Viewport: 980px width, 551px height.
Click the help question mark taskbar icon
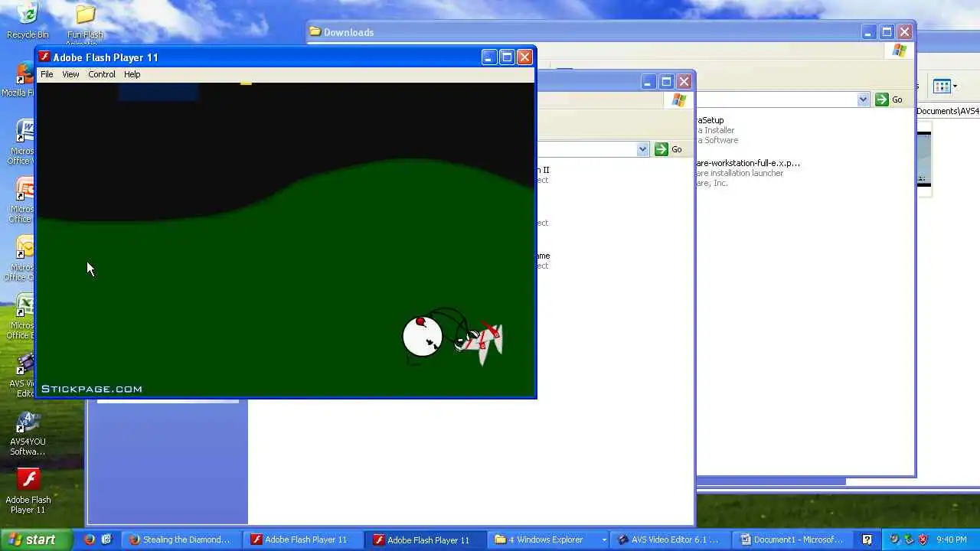click(867, 540)
